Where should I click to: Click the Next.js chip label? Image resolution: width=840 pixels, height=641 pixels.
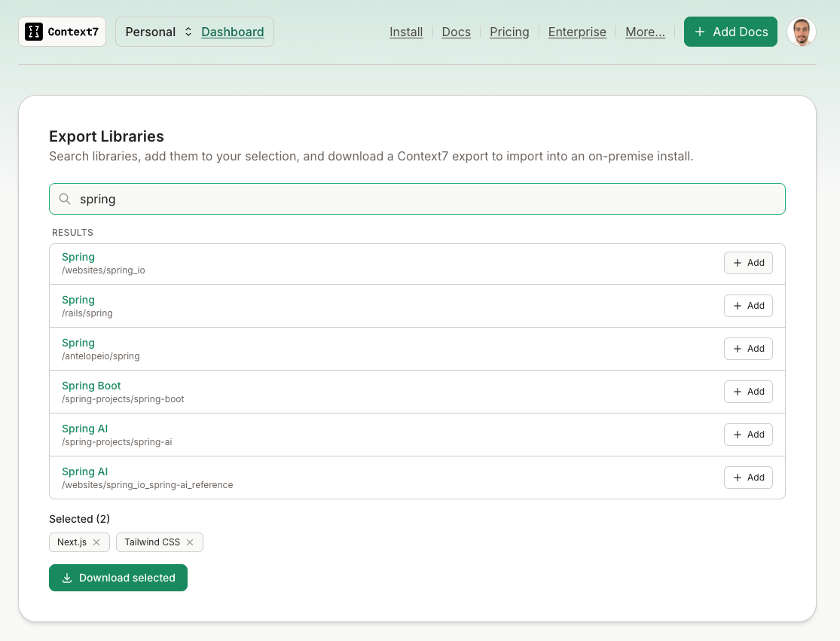[x=72, y=542]
